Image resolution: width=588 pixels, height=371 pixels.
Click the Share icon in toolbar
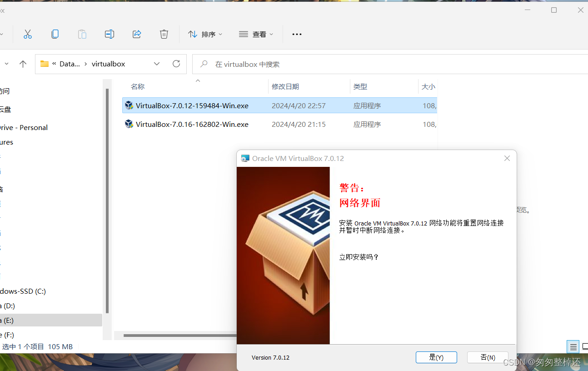[137, 34]
